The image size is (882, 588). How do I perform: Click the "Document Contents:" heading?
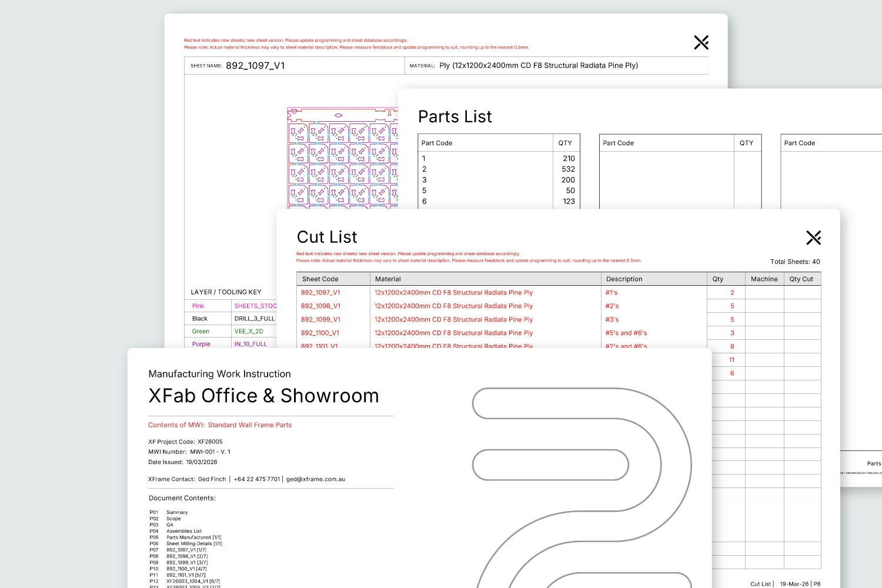(182, 498)
